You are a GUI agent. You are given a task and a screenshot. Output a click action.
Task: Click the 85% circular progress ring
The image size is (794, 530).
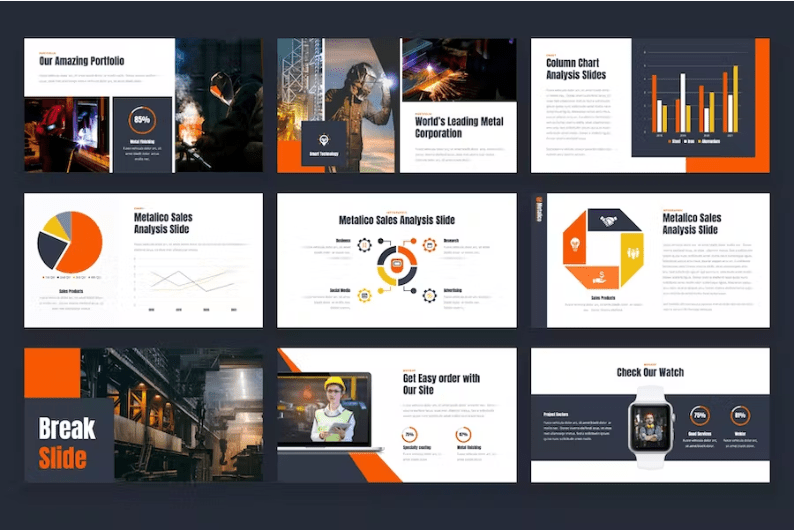142,120
